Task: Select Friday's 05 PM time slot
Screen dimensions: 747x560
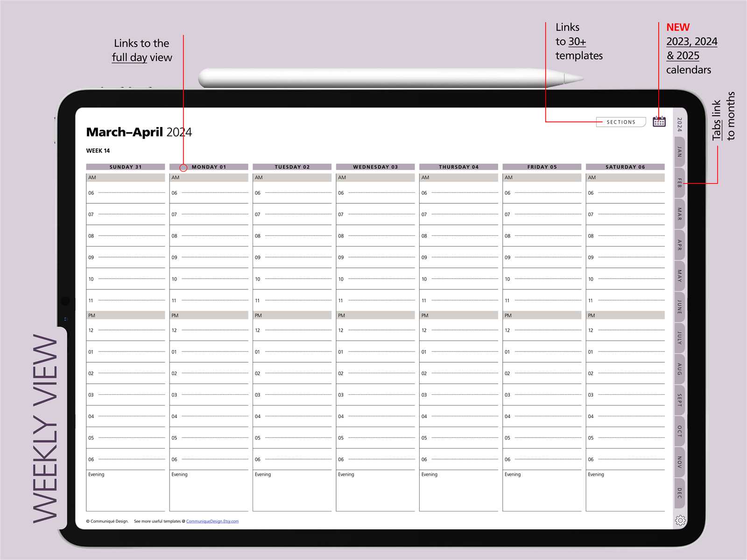Action: (x=542, y=438)
